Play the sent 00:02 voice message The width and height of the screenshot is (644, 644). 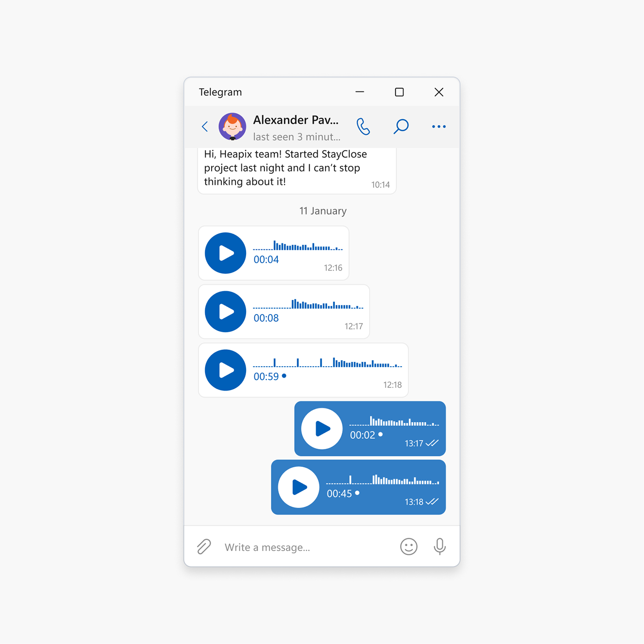pyautogui.click(x=322, y=429)
